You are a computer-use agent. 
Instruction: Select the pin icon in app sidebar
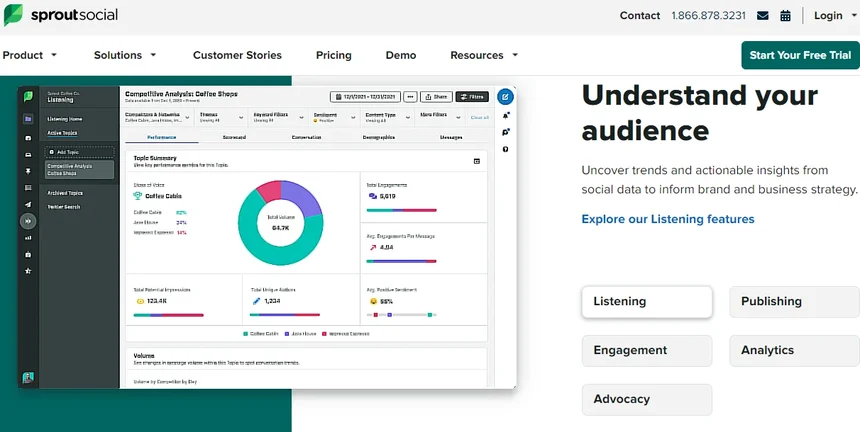coord(28,171)
